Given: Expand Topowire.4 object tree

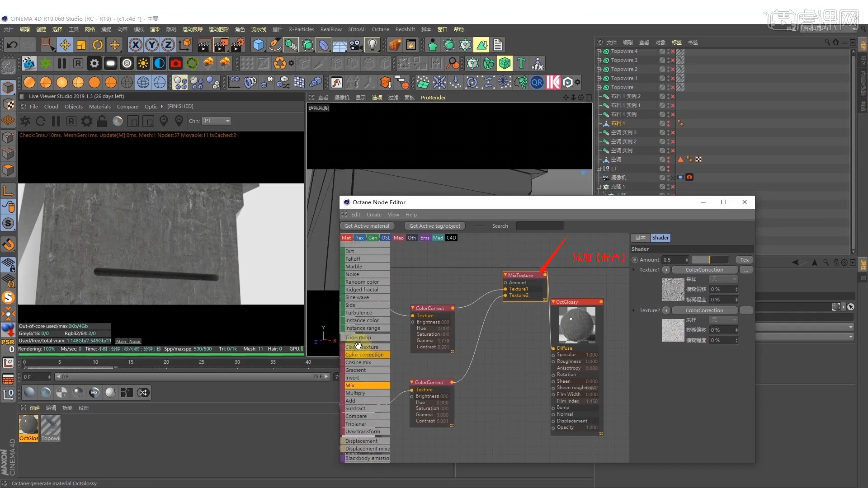Looking at the screenshot, I should coord(599,51).
